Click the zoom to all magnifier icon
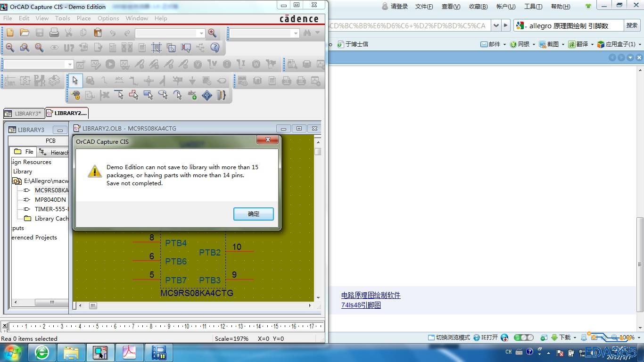Viewport: 644px width, 362px height. click(x=39, y=47)
